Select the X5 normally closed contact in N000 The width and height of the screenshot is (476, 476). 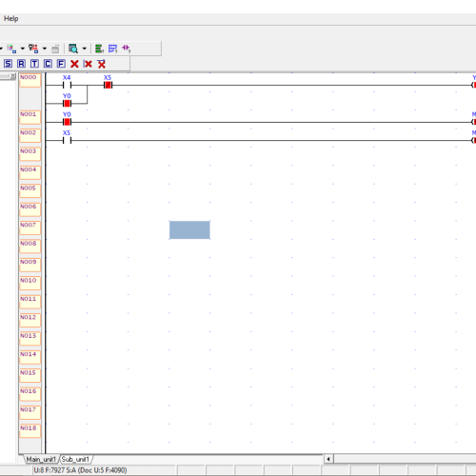pos(108,85)
